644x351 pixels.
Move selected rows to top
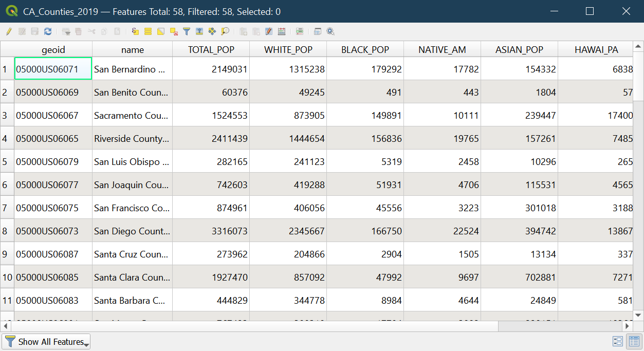point(199,31)
